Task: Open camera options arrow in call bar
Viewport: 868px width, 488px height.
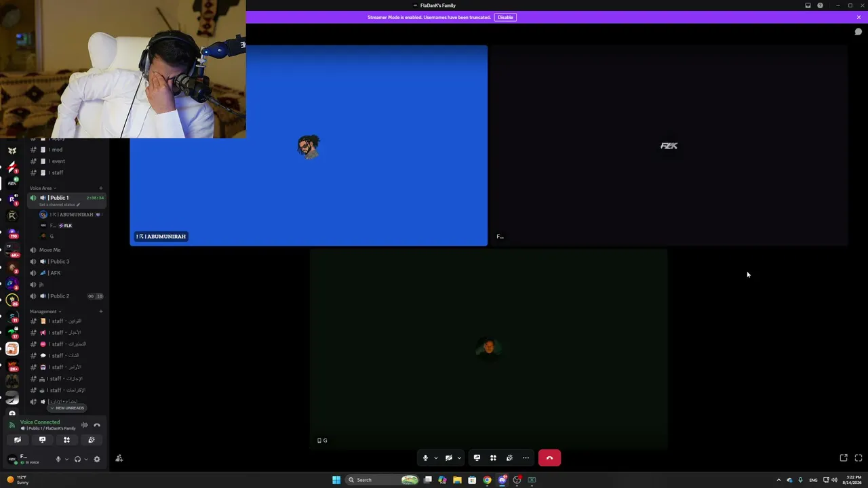Action: click(x=459, y=458)
